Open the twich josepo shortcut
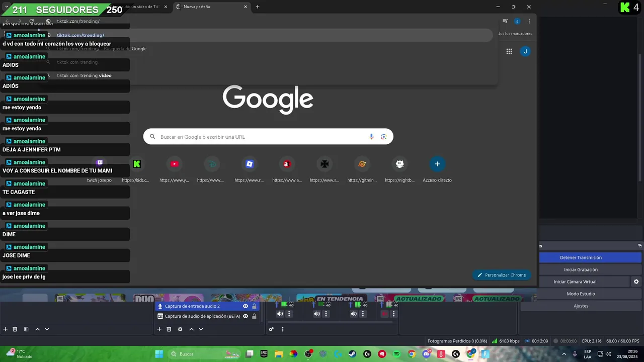 click(x=99, y=169)
